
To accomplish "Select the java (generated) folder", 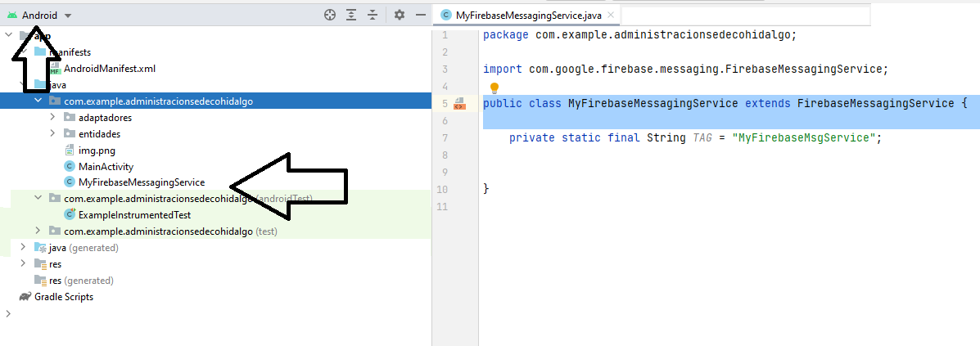I will 84,248.
